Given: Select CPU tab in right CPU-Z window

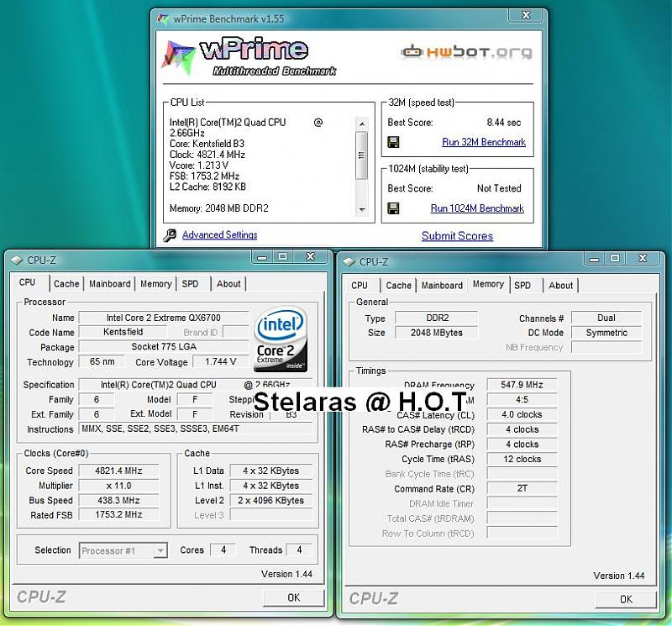Looking at the screenshot, I should 360,286.
